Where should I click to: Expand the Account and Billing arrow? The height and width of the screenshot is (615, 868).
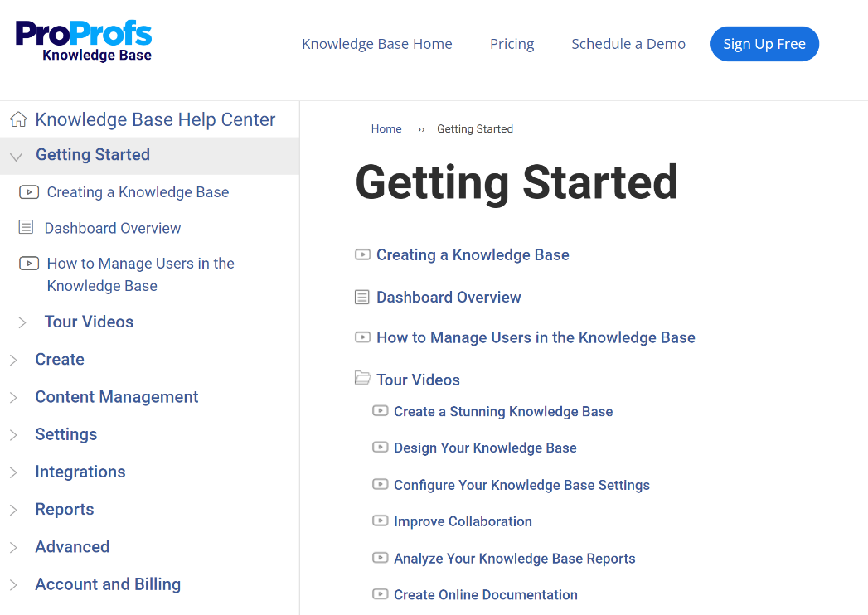tap(13, 585)
